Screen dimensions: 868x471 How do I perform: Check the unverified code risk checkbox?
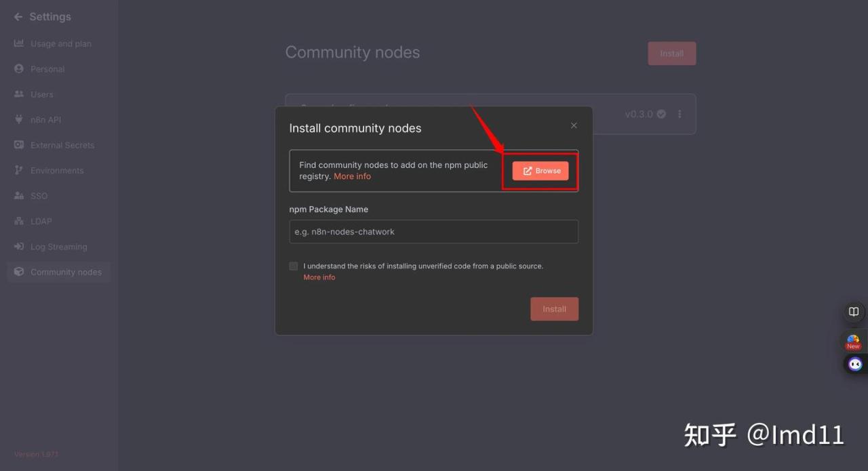click(294, 266)
